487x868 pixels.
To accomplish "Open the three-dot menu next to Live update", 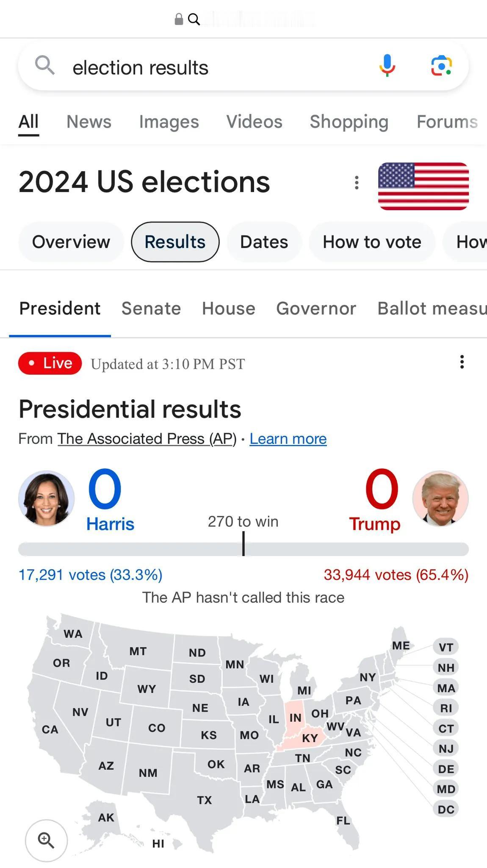I will coord(462,362).
